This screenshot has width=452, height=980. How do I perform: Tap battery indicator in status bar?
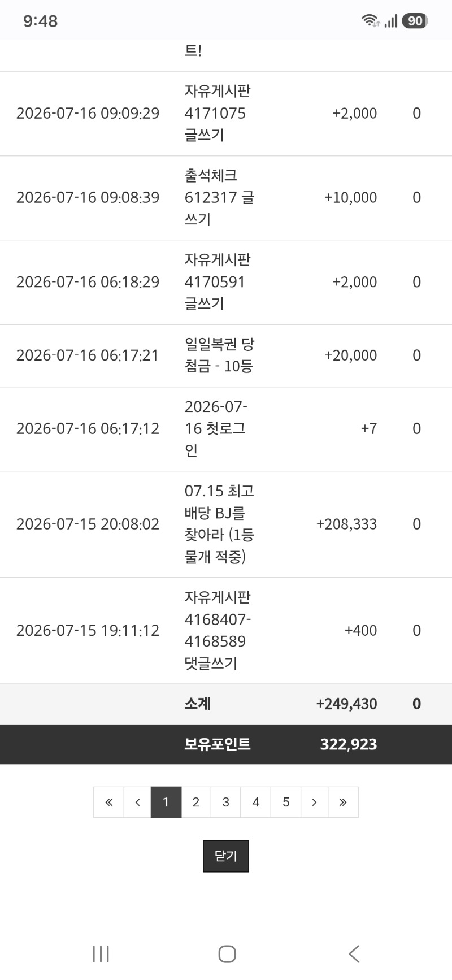[x=415, y=21]
